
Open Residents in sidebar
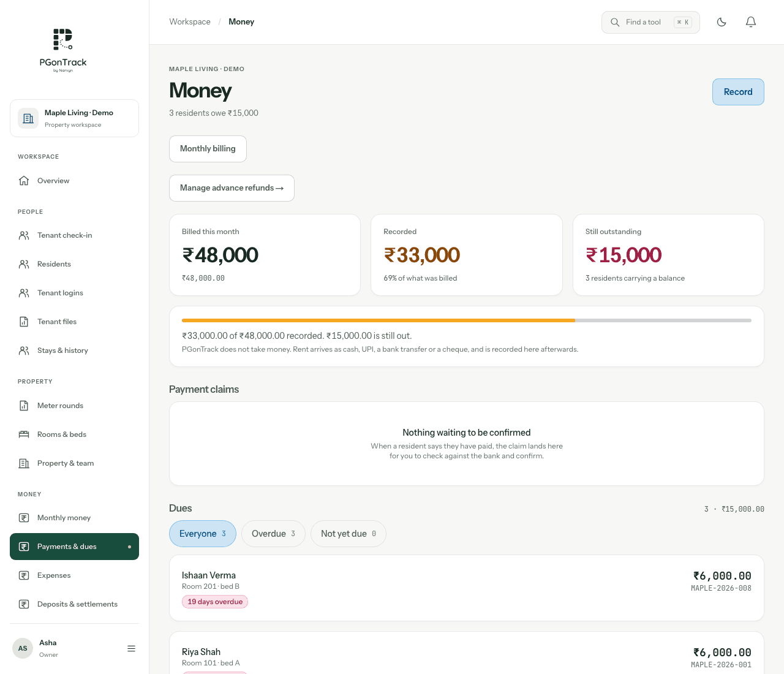[74, 264]
